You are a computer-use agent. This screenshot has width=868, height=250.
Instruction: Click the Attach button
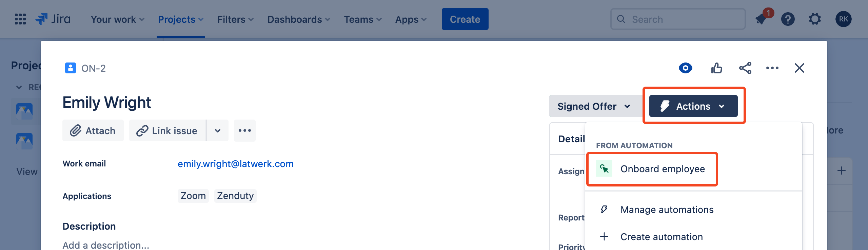(93, 130)
